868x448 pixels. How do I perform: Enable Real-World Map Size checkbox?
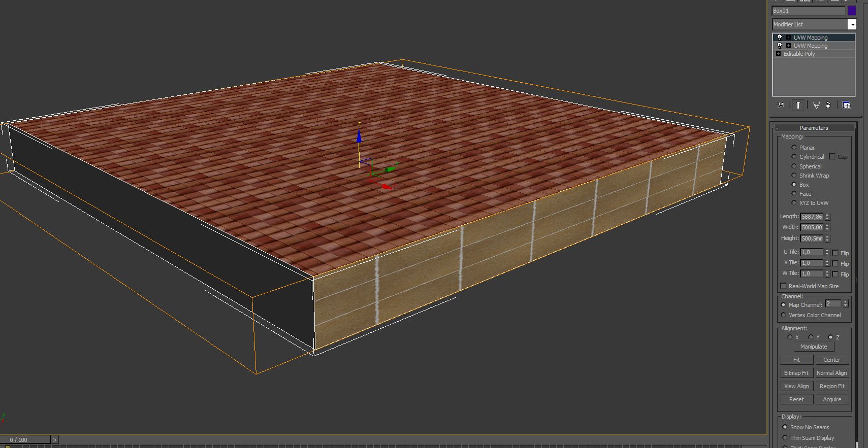click(783, 286)
